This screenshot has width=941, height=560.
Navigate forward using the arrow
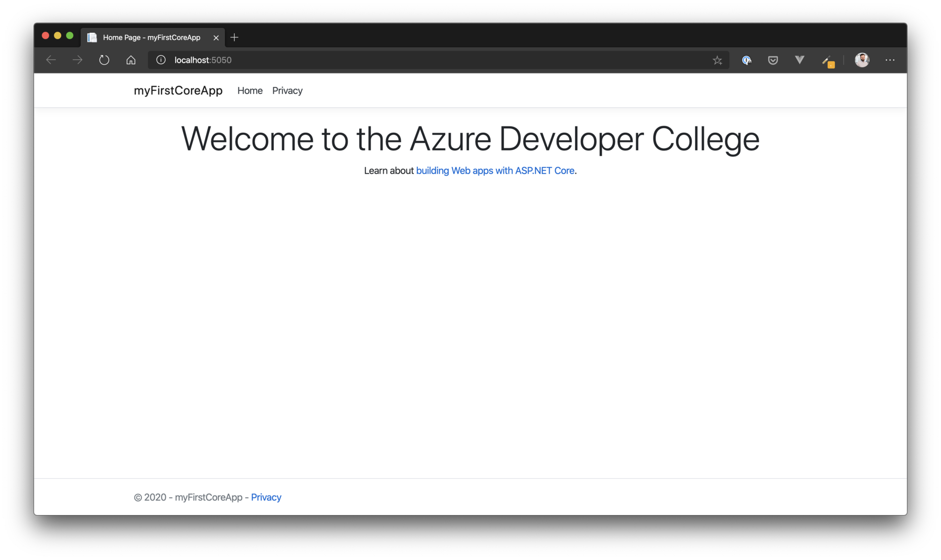tap(77, 60)
